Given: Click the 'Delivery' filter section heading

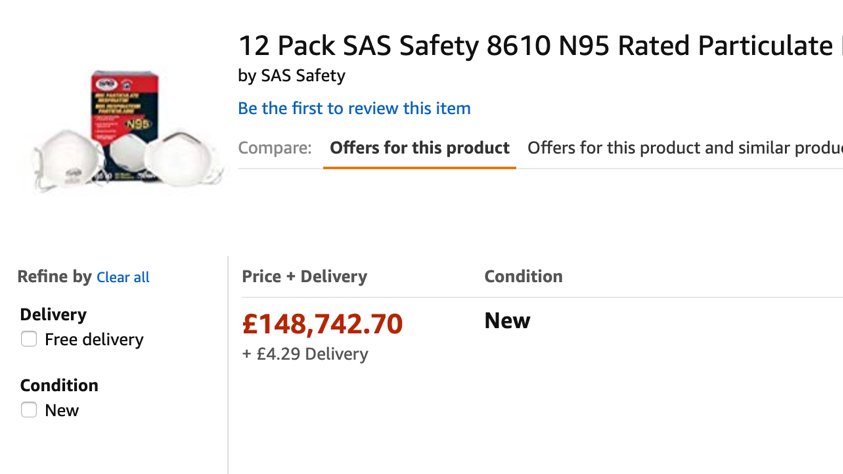Looking at the screenshot, I should pyautogui.click(x=53, y=314).
